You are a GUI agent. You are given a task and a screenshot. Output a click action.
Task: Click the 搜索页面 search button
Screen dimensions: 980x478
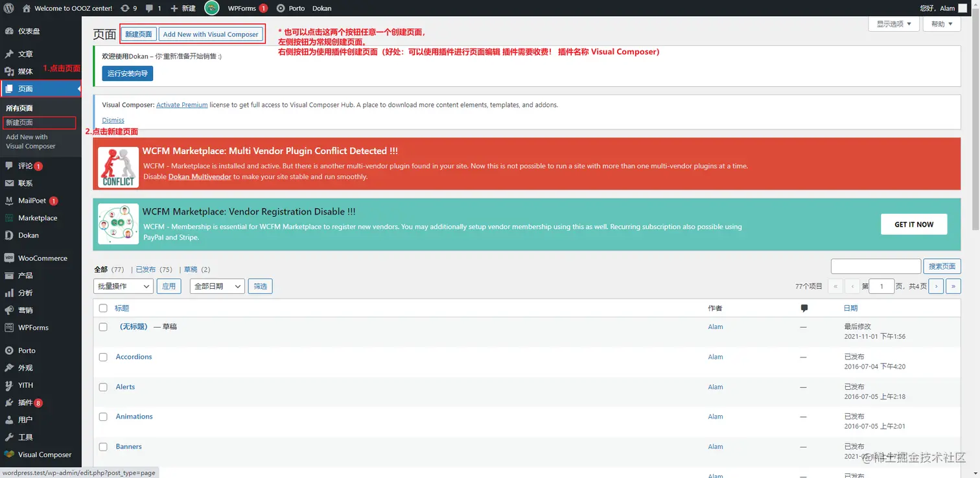click(x=942, y=266)
